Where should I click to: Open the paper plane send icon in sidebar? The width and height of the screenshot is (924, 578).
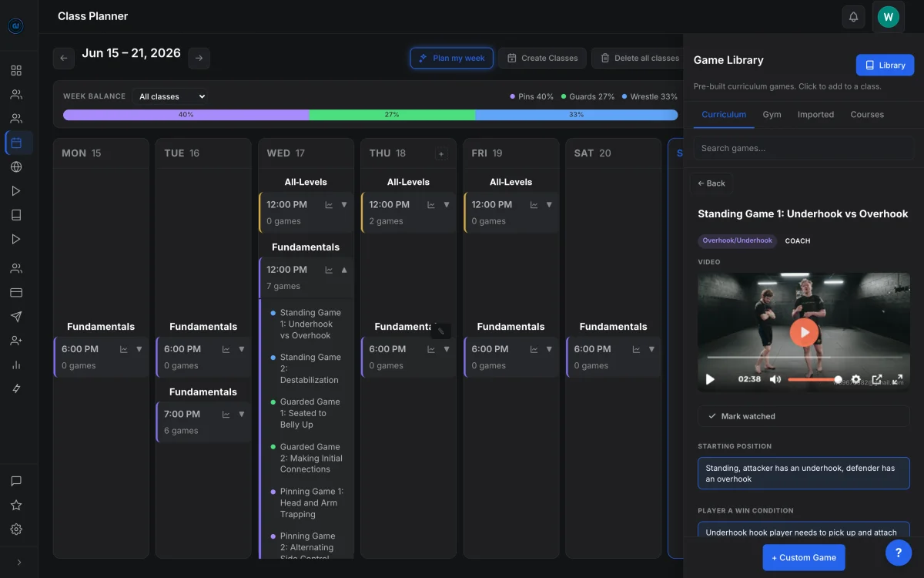click(x=16, y=317)
